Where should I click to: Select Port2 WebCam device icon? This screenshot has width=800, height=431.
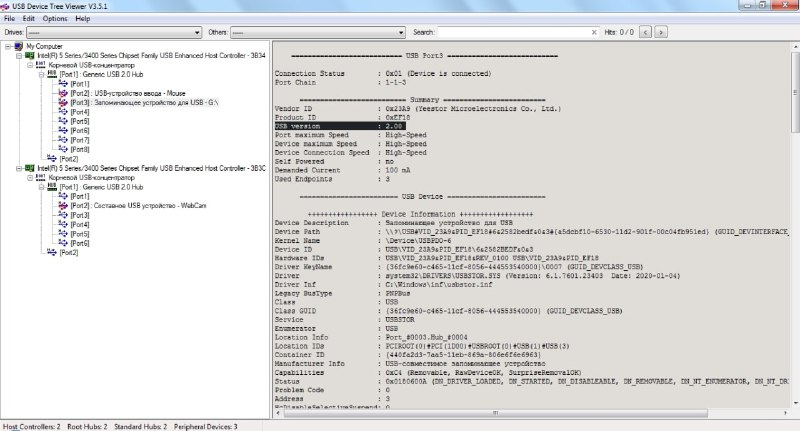[x=63, y=206]
